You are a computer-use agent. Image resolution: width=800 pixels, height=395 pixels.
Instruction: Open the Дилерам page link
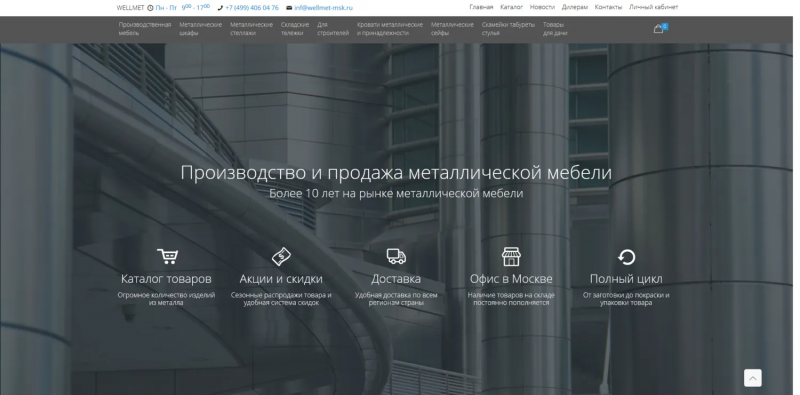(x=574, y=7)
